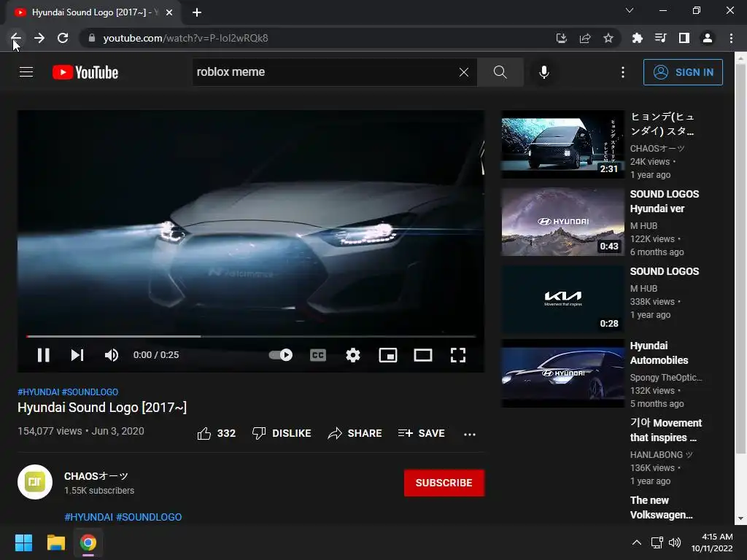Open media controls icon in Chrome toolbar
The width and height of the screenshot is (747, 560).
click(660, 38)
